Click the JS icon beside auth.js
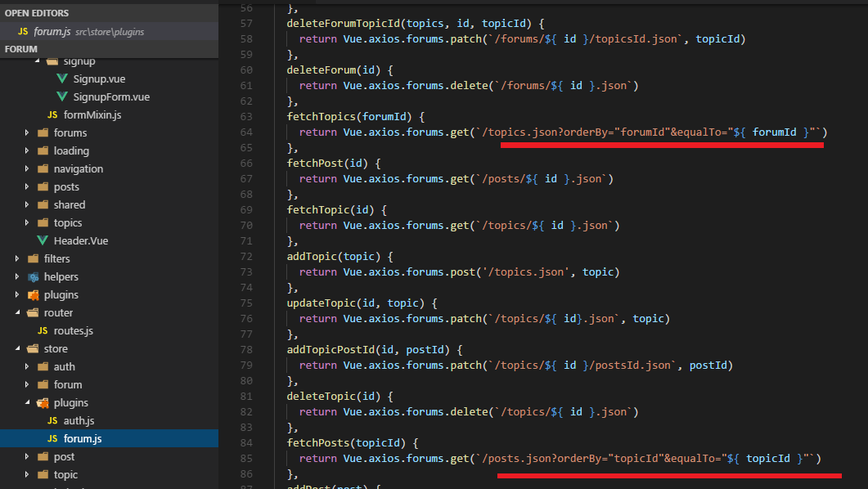 [x=52, y=420]
